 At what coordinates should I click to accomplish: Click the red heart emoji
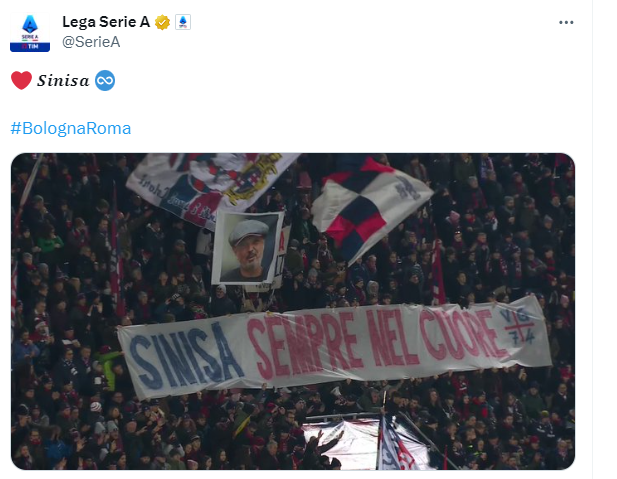[21, 80]
